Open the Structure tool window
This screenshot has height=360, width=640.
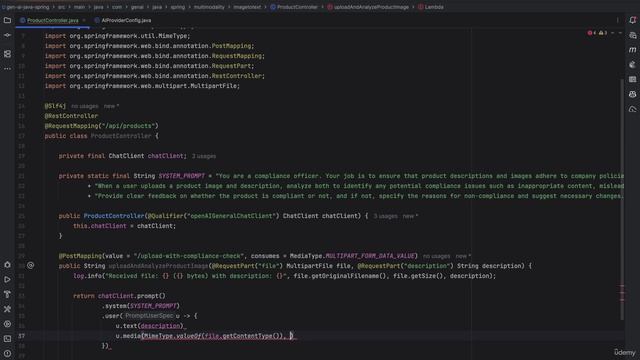click(7, 53)
